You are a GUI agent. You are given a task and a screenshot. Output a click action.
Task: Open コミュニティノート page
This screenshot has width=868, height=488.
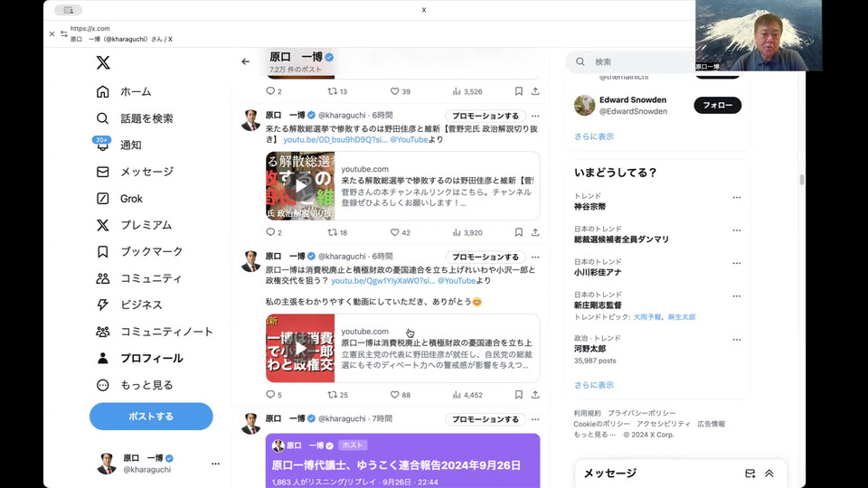pos(155,332)
